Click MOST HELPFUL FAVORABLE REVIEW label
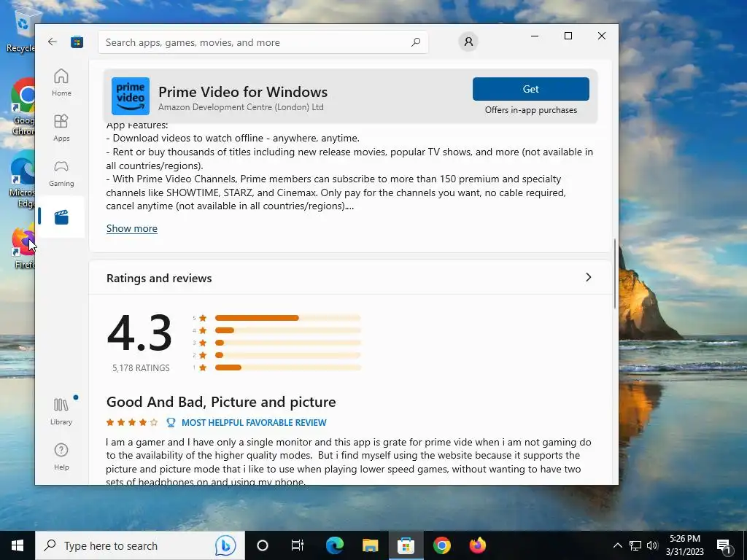The image size is (747, 560). pyautogui.click(x=254, y=423)
